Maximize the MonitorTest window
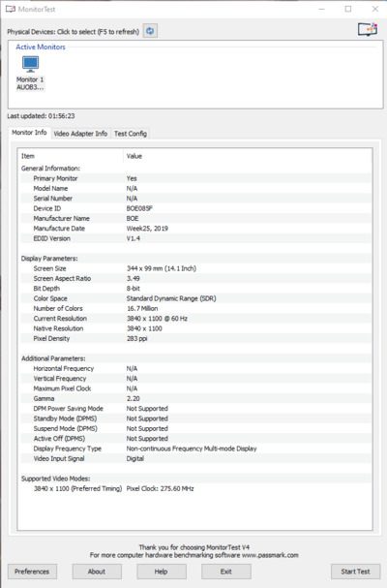 (348, 9)
